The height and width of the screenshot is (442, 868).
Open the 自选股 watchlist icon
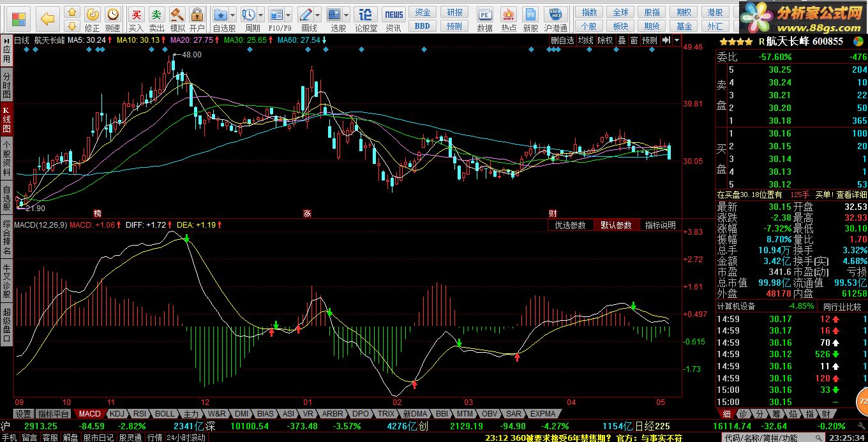221,19
